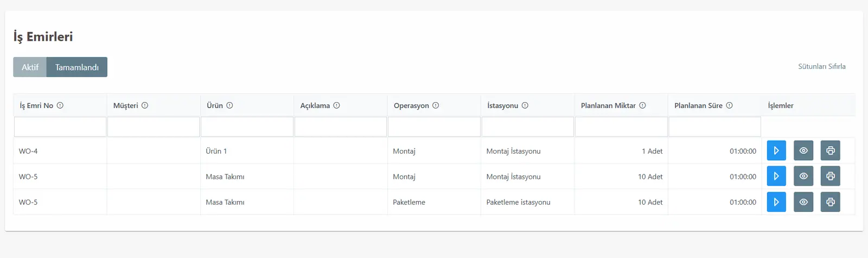
Task: View details of WO-5 Montaj row
Action: [x=803, y=176]
